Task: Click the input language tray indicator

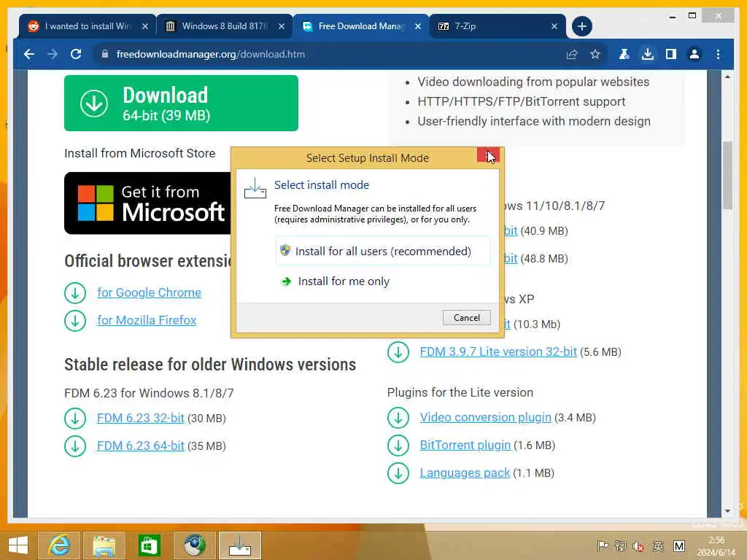Action: (x=659, y=545)
